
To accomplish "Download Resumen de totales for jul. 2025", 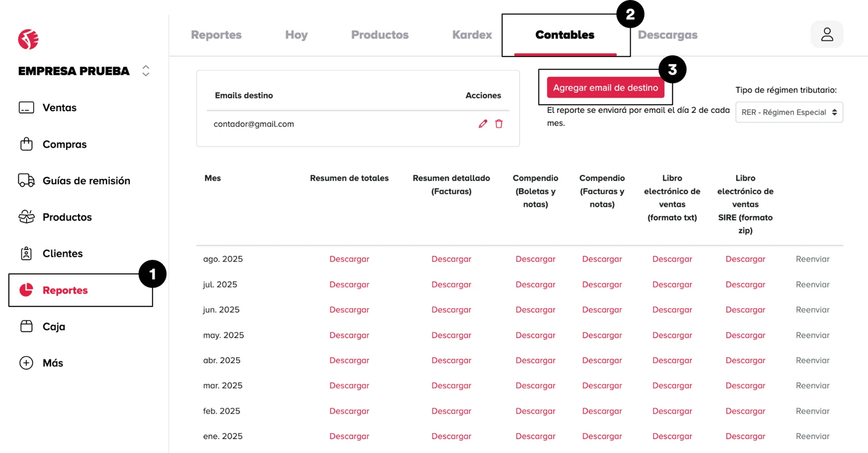I will point(349,284).
